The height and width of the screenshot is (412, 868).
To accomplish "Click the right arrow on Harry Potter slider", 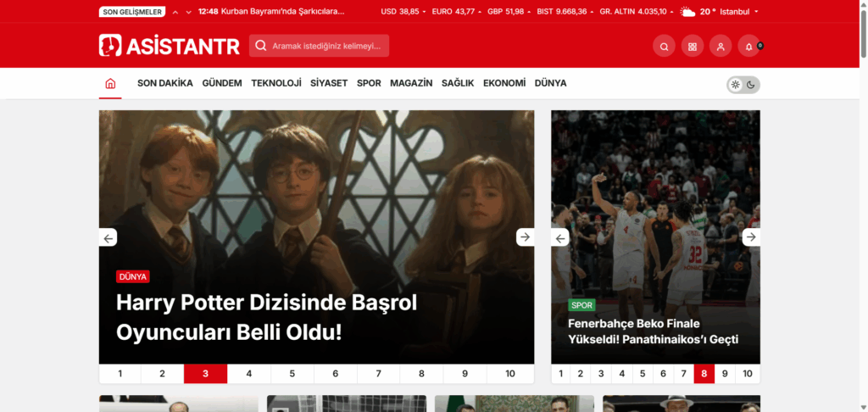I will tap(526, 237).
